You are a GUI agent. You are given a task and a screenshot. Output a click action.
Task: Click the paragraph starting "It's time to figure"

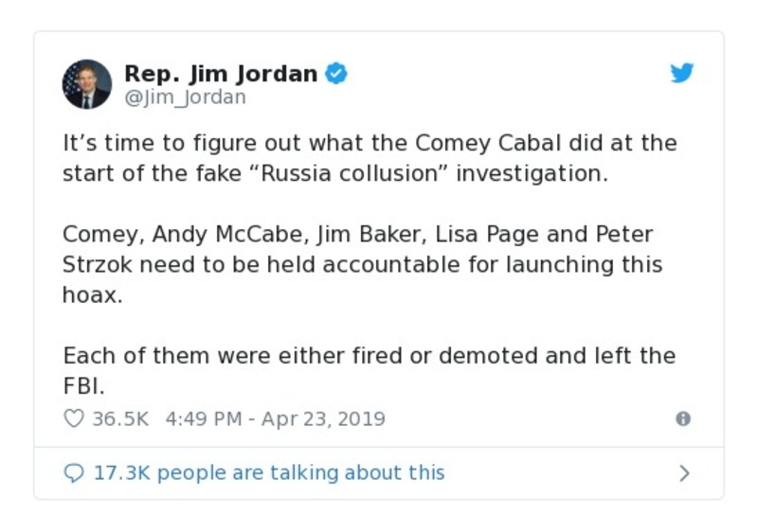click(370, 159)
